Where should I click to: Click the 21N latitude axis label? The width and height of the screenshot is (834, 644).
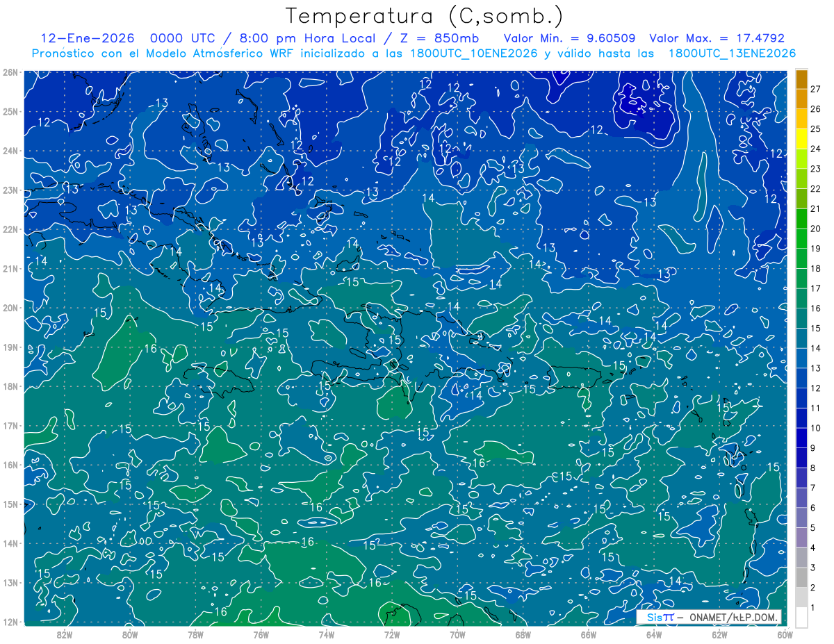click(x=10, y=269)
